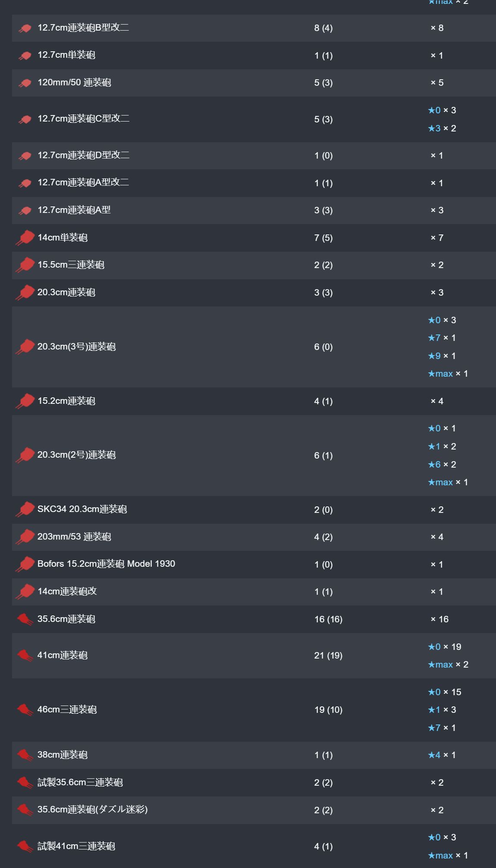
Task: Click the large gun icon next to 試製41cm三連装砲
Action: coord(25,846)
